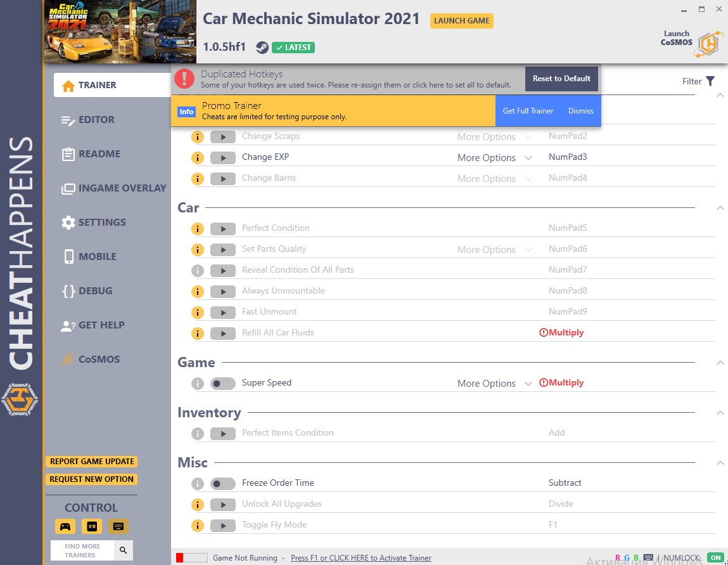Expand More Options for Change Scraps
The width and height of the screenshot is (728, 565).
(x=494, y=136)
